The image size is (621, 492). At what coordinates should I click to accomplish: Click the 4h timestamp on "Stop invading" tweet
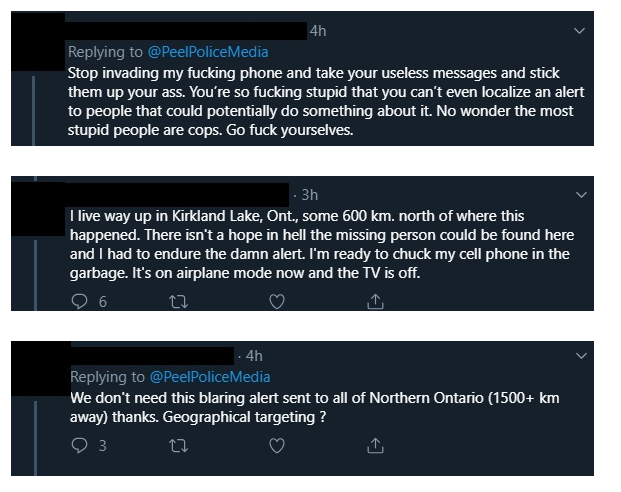pos(318,31)
